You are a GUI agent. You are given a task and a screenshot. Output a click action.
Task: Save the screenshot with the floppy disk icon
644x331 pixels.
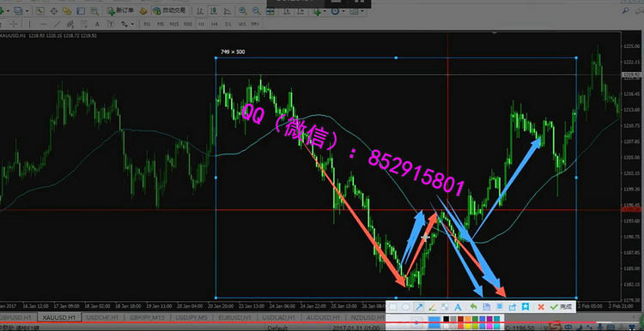[486, 306]
